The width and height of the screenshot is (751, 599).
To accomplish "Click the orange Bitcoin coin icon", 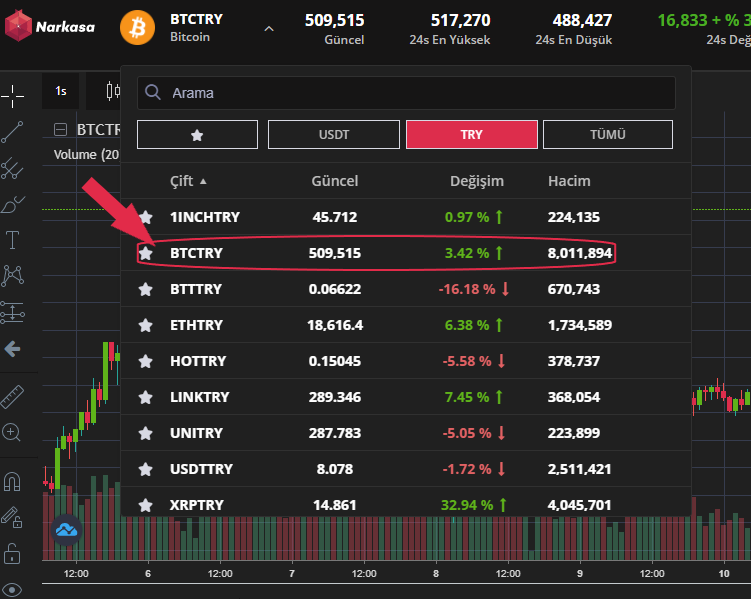I will 137,28.
